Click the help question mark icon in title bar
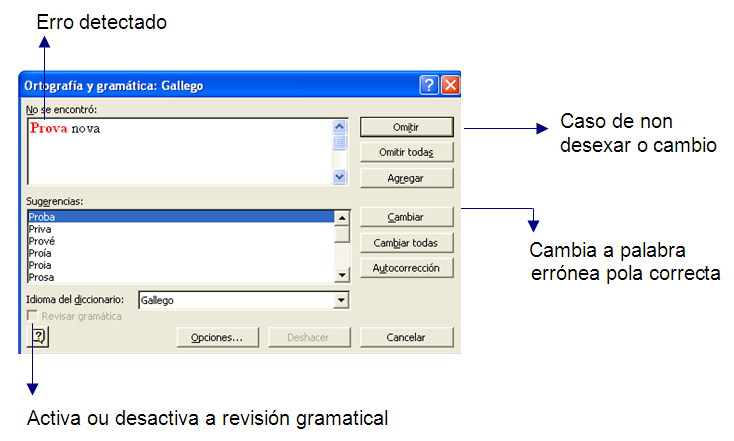 click(x=429, y=85)
